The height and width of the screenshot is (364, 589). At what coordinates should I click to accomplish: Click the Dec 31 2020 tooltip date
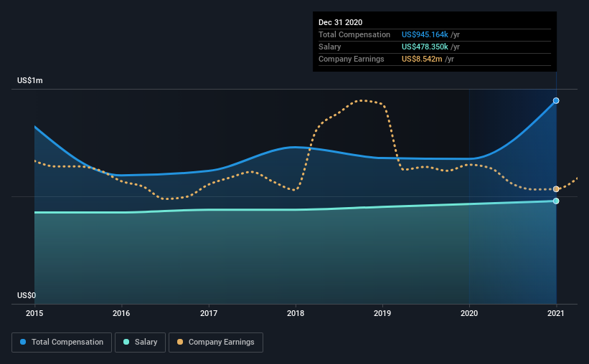(x=340, y=22)
